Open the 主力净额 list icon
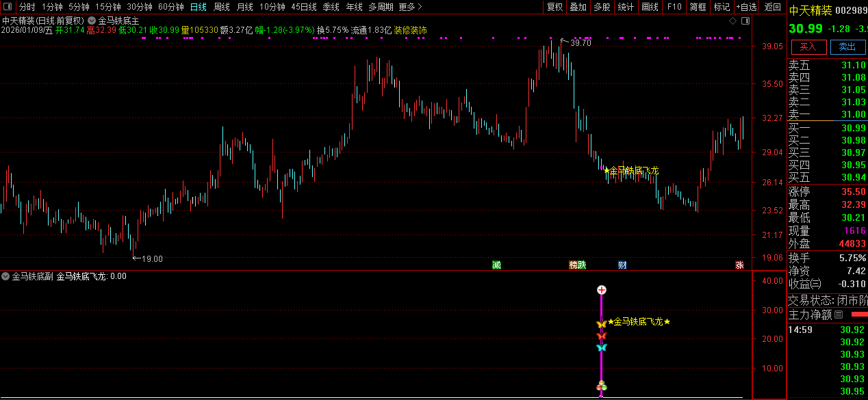The image size is (868, 400). (839, 315)
